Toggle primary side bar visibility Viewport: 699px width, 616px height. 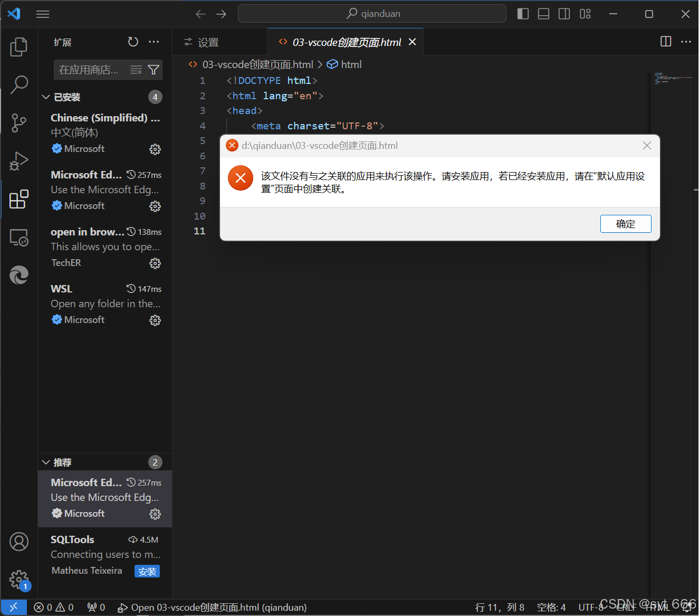pos(523,14)
